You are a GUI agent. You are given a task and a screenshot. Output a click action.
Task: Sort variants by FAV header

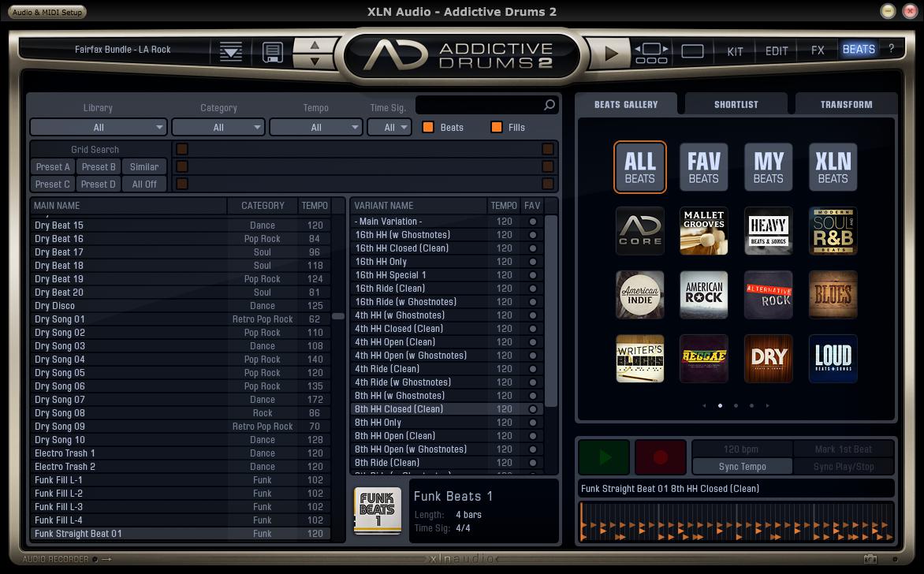pos(532,206)
